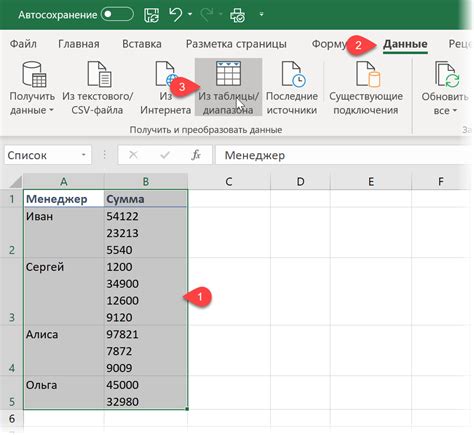
Task: Toggle the Автосохранение switch
Action: click(117, 15)
